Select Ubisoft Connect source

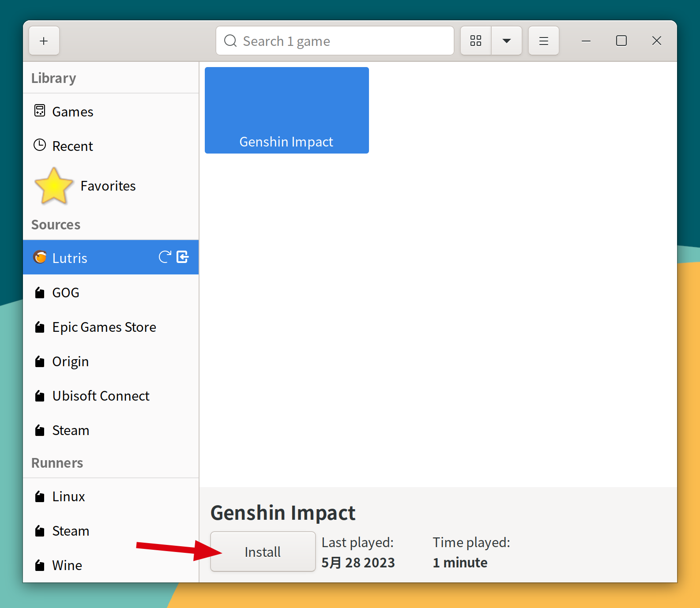point(111,396)
